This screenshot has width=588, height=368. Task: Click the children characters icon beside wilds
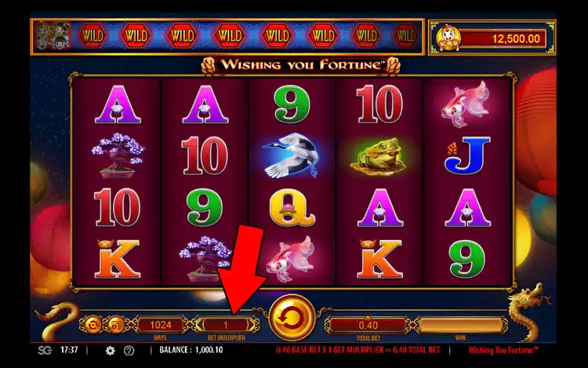[53, 36]
